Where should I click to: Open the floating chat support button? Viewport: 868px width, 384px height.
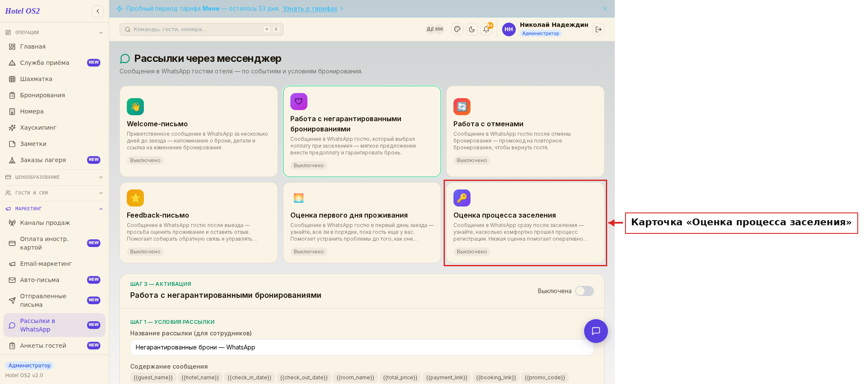596,331
